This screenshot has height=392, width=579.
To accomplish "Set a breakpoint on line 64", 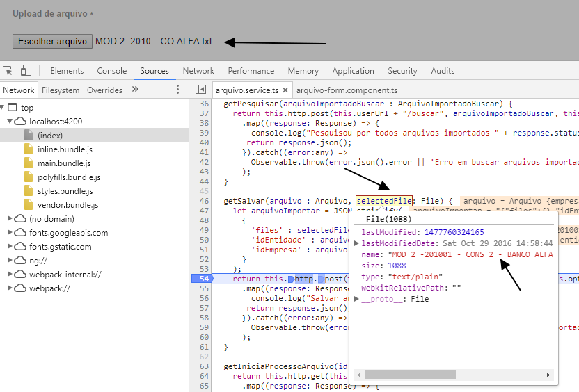I will 204,376.
